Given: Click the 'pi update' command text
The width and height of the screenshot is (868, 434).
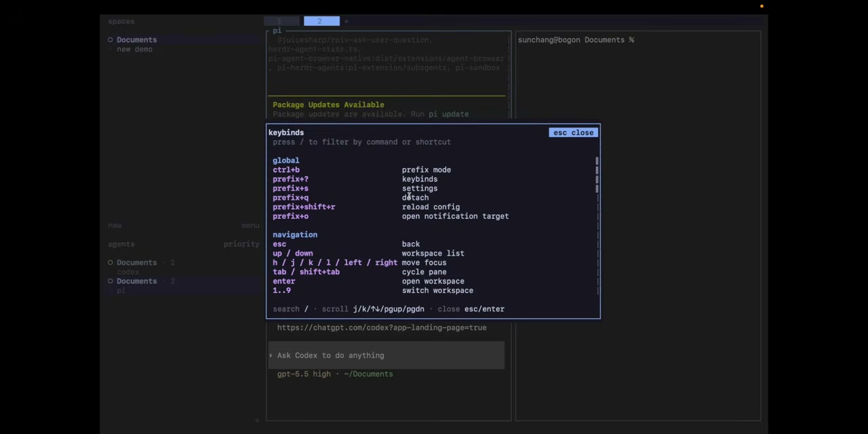Looking at the screenshot, I should click(x=448, y=114).
